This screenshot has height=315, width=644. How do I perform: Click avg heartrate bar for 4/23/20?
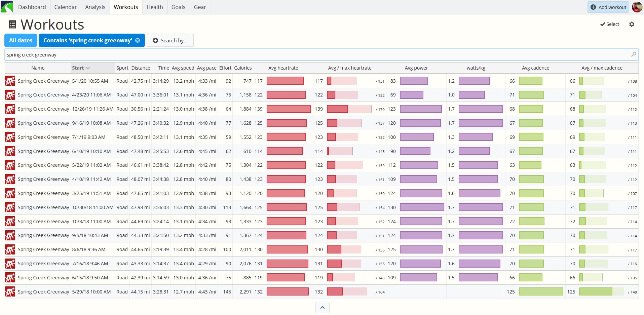coord(286,95)
